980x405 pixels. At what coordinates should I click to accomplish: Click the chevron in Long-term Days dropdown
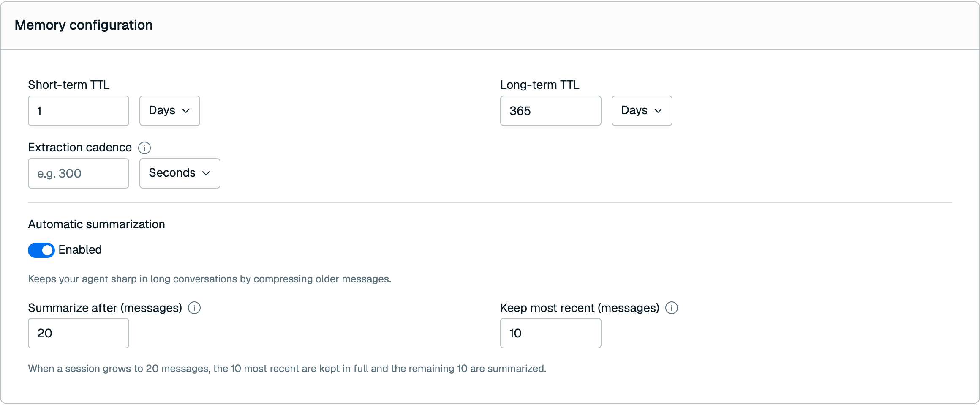coord(658,111)
